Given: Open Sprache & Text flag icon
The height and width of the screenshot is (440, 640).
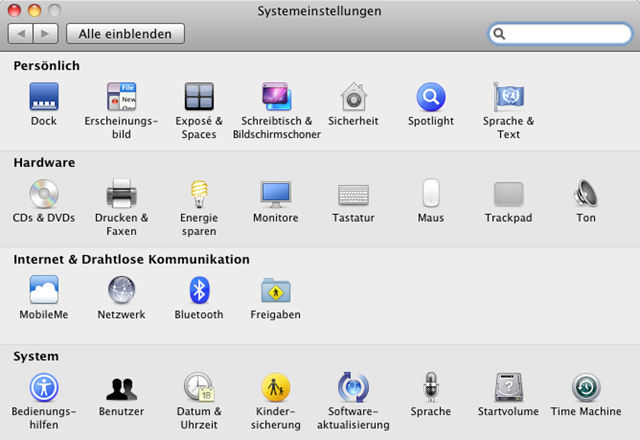Looking at the screenshot, I should click(x=508, y=98).
